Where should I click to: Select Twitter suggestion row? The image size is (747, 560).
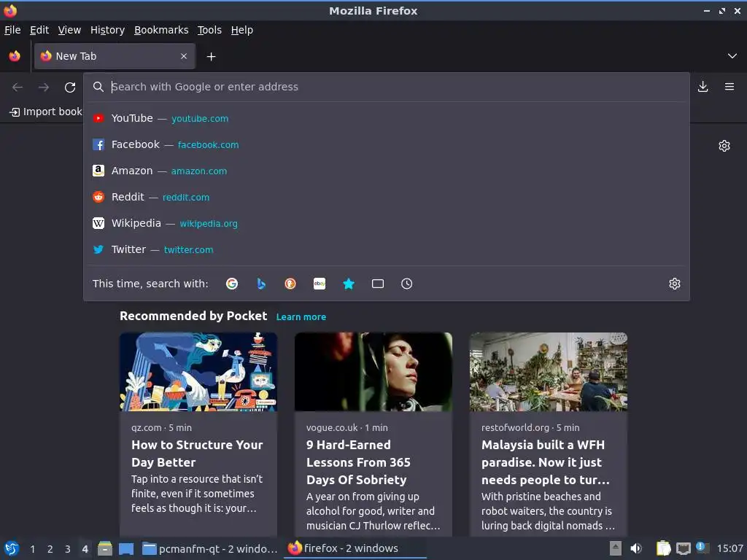[x=387, y=249]
